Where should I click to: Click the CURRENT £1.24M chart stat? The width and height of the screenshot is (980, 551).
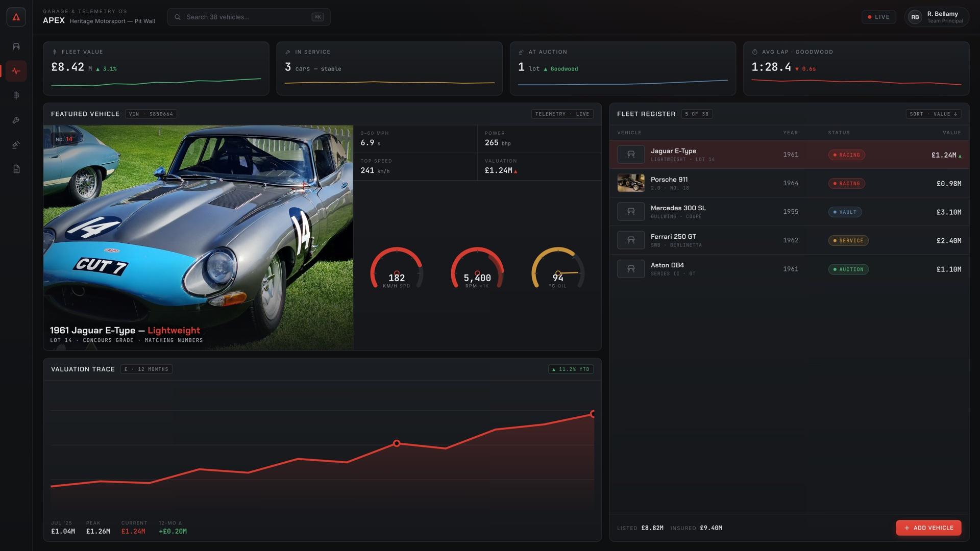pyautogui.click(x=134, y=528)
